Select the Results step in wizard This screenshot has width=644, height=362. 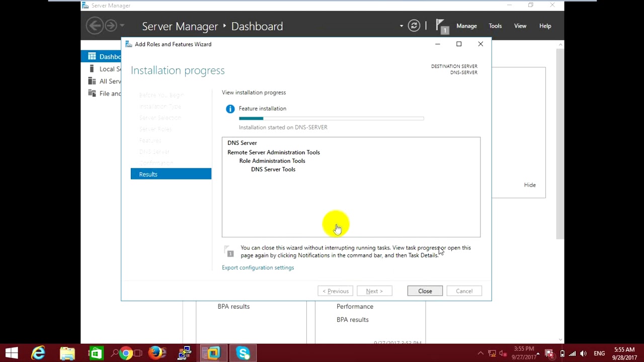coord(171,174)
